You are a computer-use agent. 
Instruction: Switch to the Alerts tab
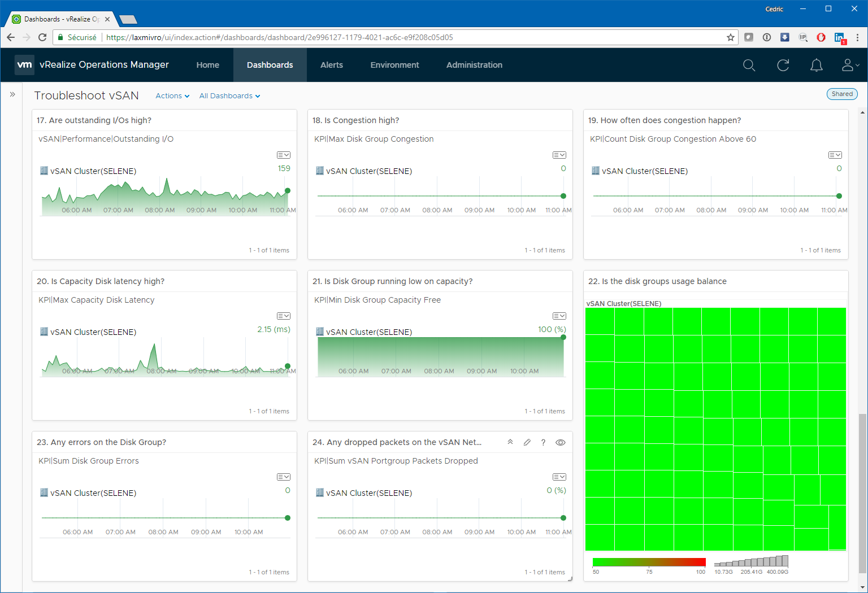coord(332,65)
